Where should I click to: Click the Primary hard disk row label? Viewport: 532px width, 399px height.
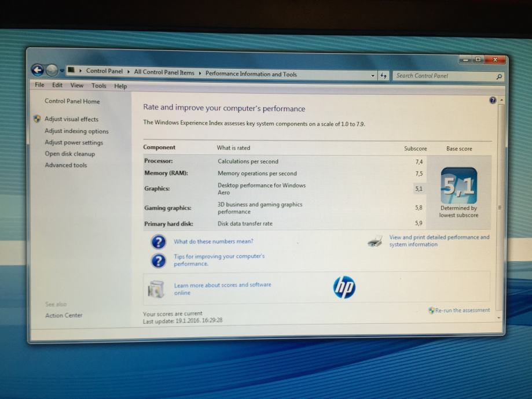click(x=168, y=224)
